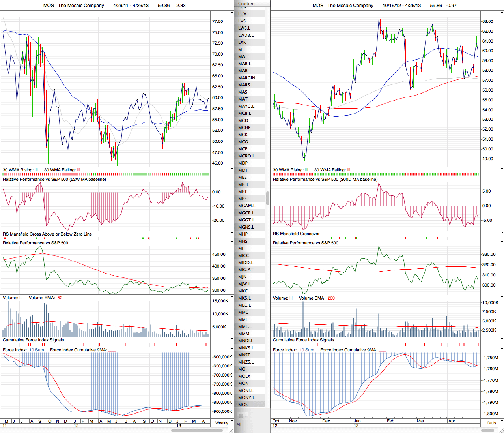Select MCD ticker from the list
The image size is (504, 433).
(243, 120)
